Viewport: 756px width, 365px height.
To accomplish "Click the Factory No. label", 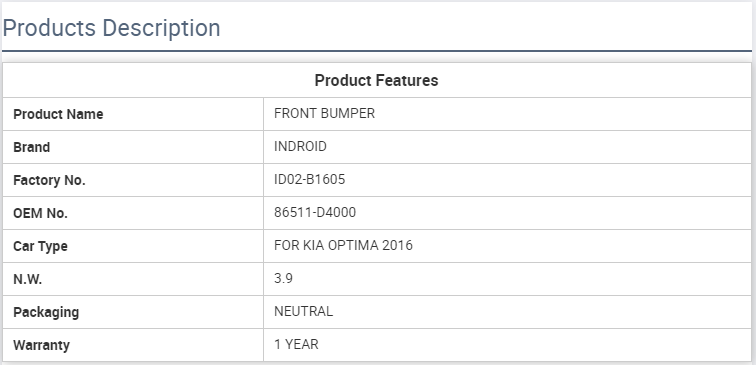I will coord(49,180).
